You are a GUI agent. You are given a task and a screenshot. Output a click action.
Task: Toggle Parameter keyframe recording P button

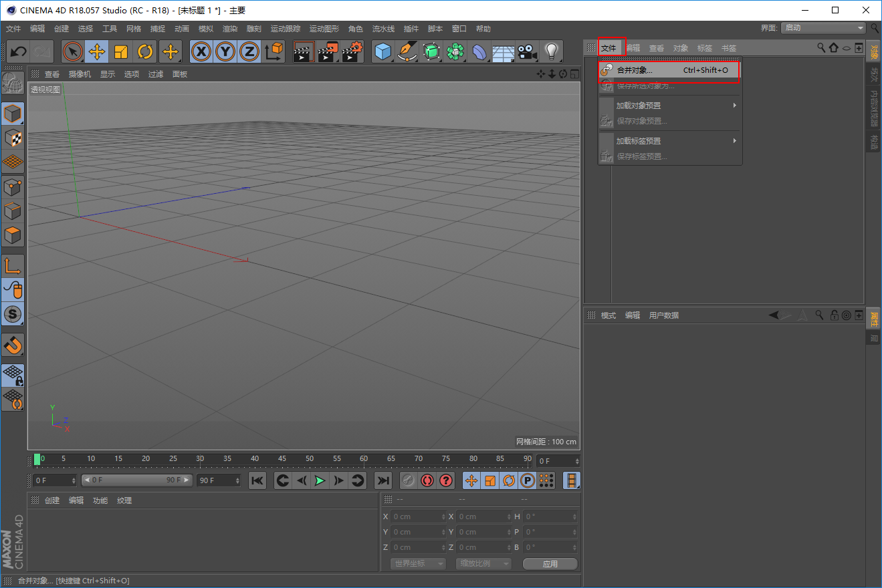(x=528, y=480)
